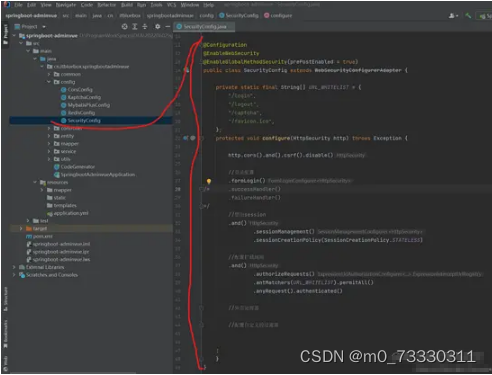Open the Run menu

(x=141, y=5)
